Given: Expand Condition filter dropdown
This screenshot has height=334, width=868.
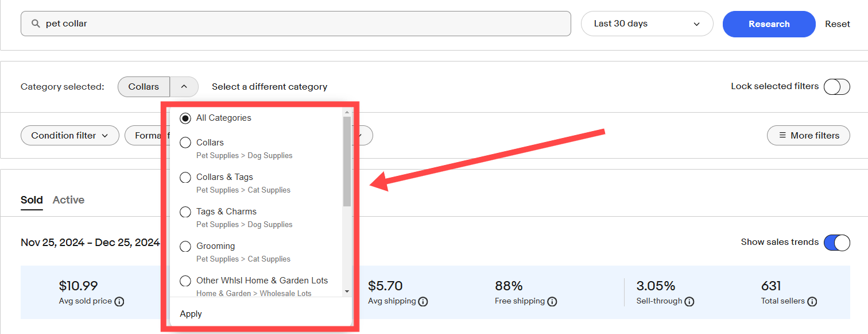Looking at the screenshot, I should tap(69, 136).
